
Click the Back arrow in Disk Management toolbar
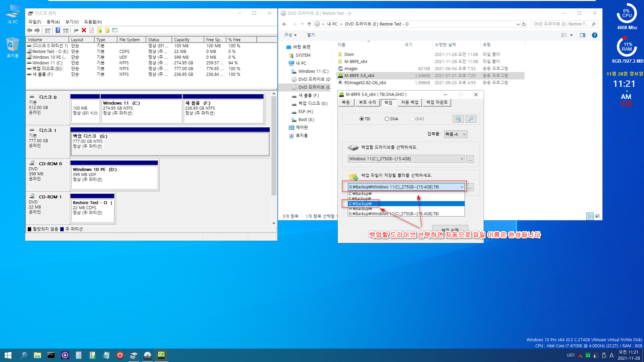coord(30,31)
